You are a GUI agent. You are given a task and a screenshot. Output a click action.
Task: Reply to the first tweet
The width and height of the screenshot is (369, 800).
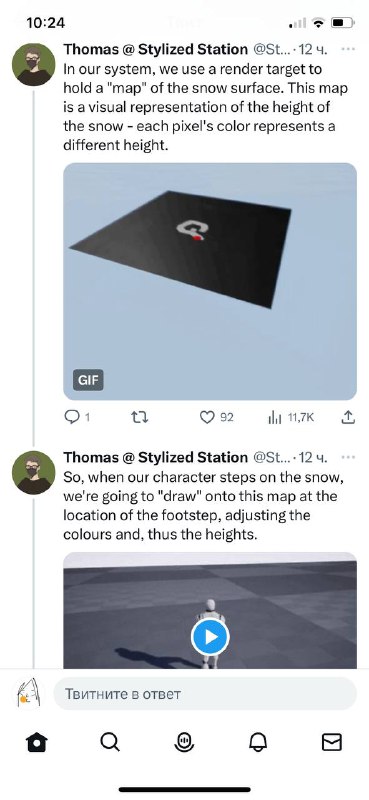[77, 417]
